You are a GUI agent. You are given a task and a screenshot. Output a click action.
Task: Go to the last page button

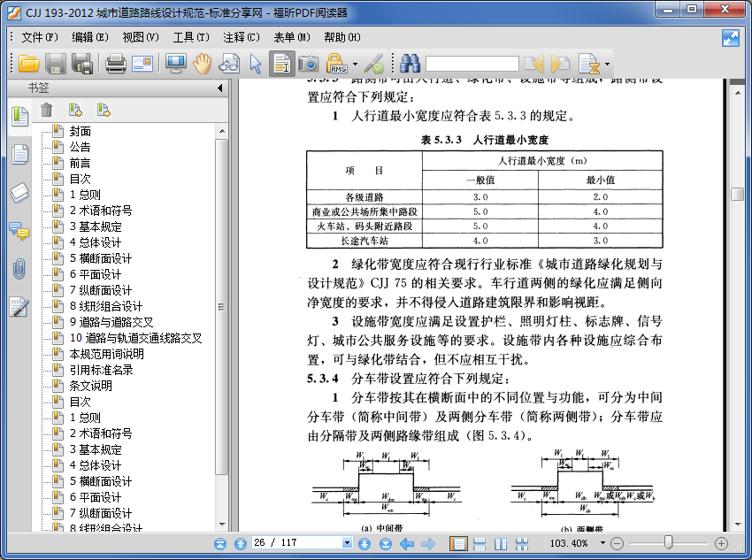[386, 543]
